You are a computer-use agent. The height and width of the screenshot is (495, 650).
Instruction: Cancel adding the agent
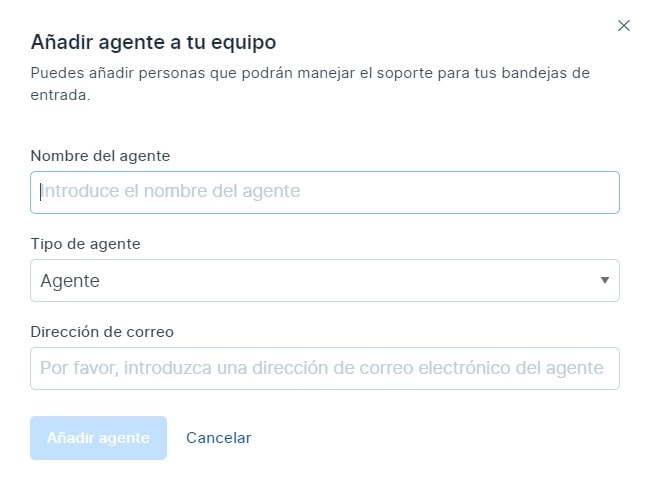click(x=219, y=438)
